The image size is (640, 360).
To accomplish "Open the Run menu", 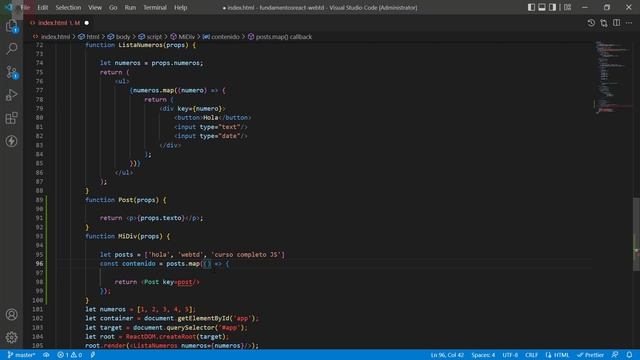I will point(130,7).
